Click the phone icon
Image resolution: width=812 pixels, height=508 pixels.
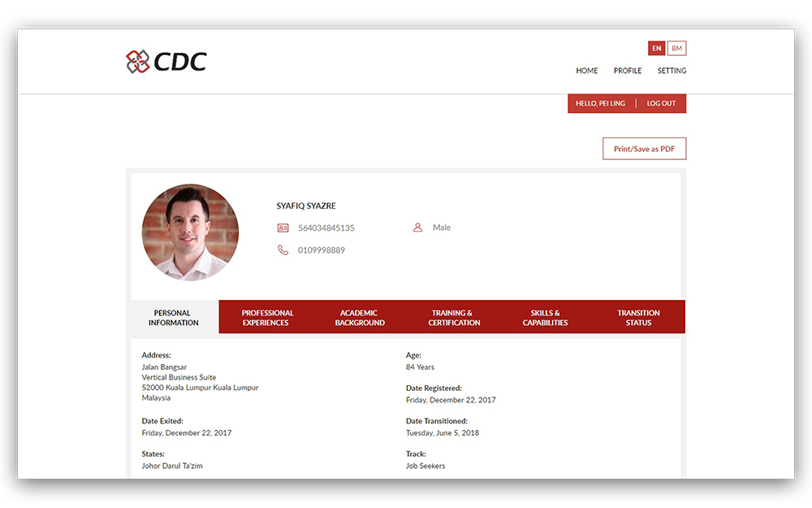click(283, 250)
